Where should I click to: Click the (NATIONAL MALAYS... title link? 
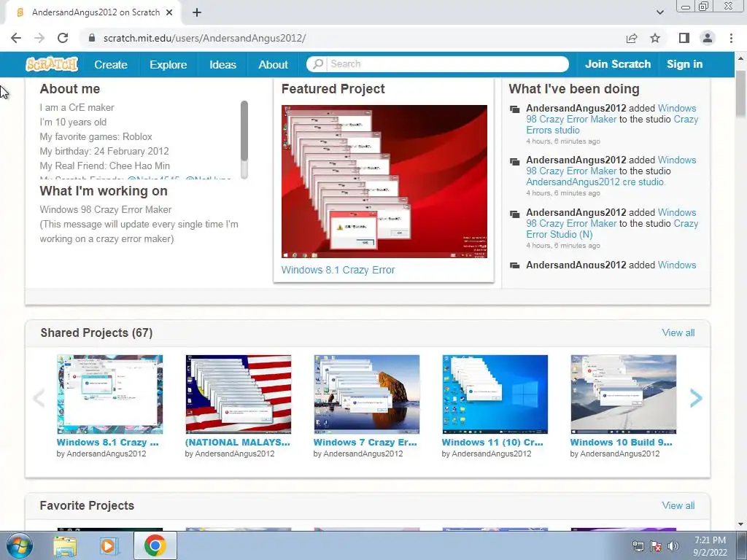[x=237, y=443]
